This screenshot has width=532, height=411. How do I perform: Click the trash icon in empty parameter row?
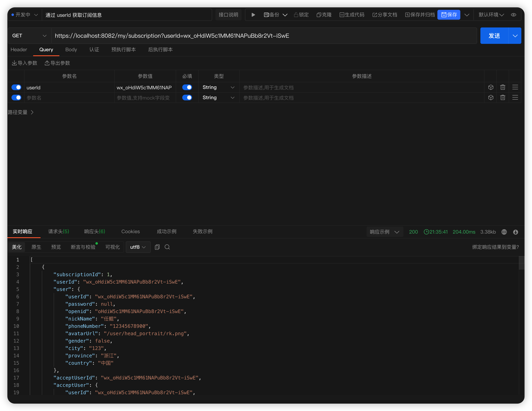click(x=503, y=98)
